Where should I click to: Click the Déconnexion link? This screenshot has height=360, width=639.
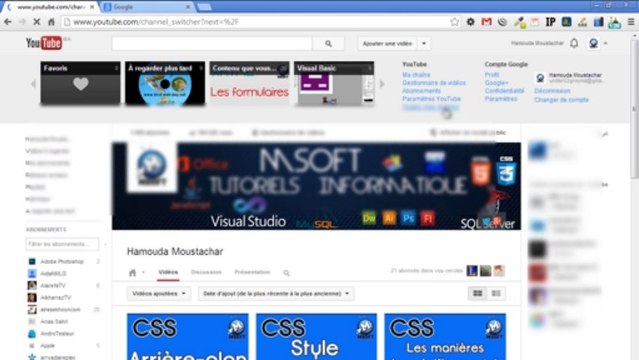[552, 91]
